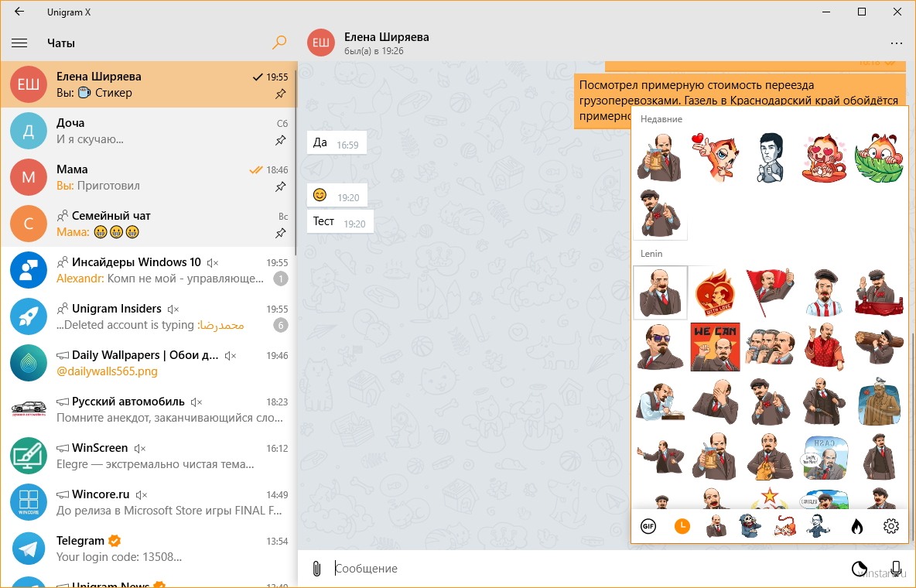The height and width of the screenshot is (588, 916).
Task: Send the Lenin facepalm sticker
Action: (716, 402)
